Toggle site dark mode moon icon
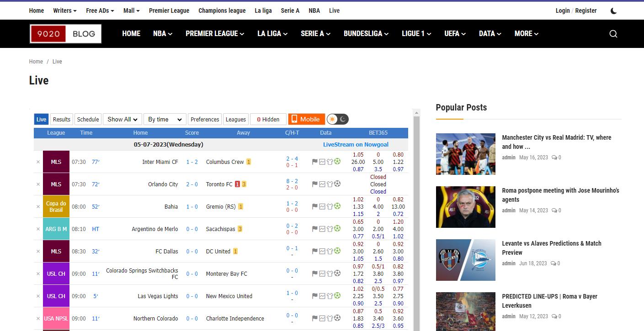The image size is (644, 331). 613,11
